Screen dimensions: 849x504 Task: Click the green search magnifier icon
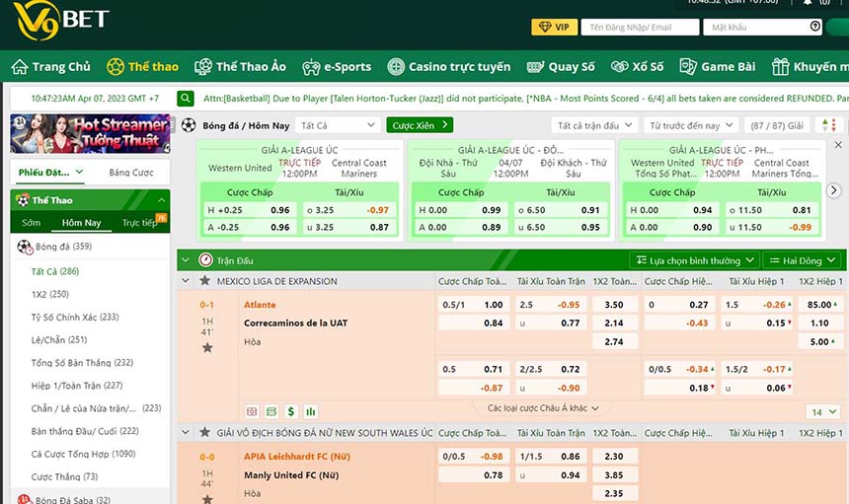186,99
